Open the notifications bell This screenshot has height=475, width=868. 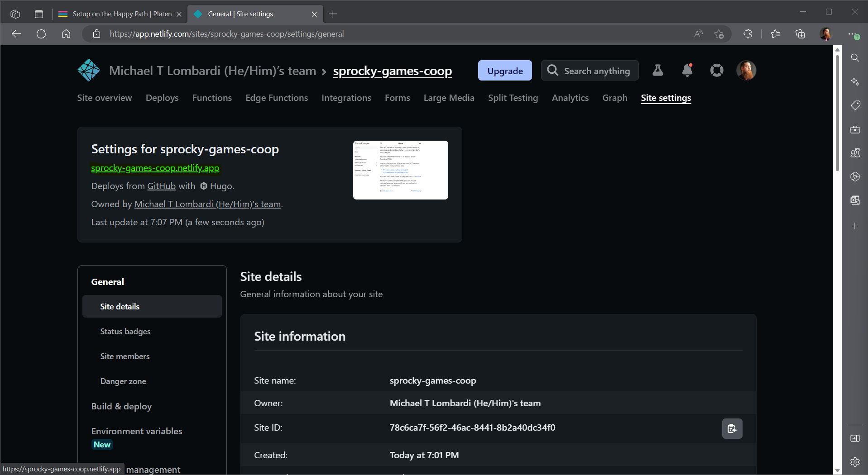pyautogui.click(x=687, y=71)
